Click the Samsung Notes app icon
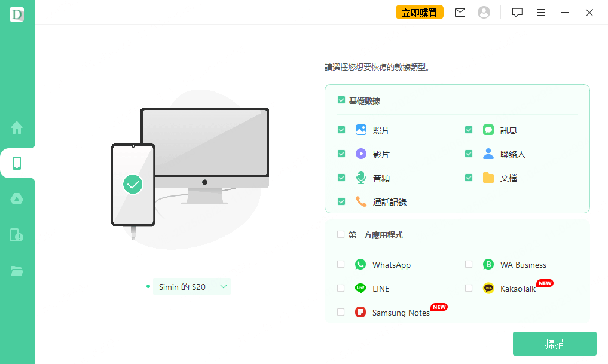 360,312
